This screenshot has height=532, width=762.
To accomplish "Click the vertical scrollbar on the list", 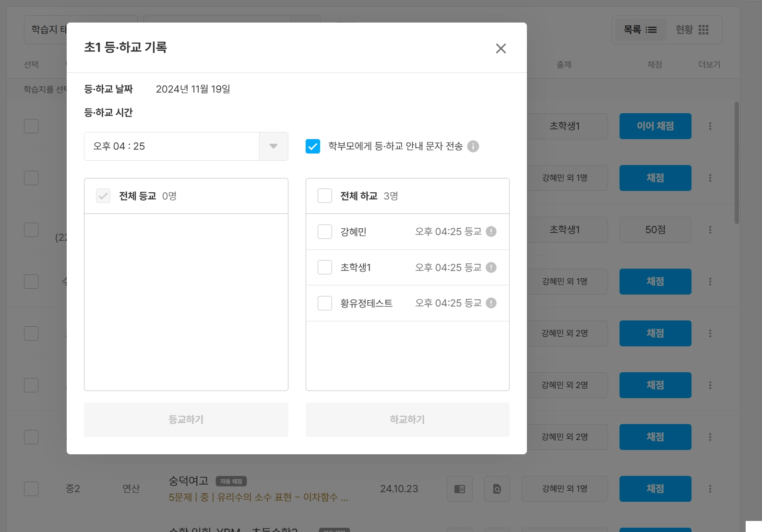I will tap(737, 163).
